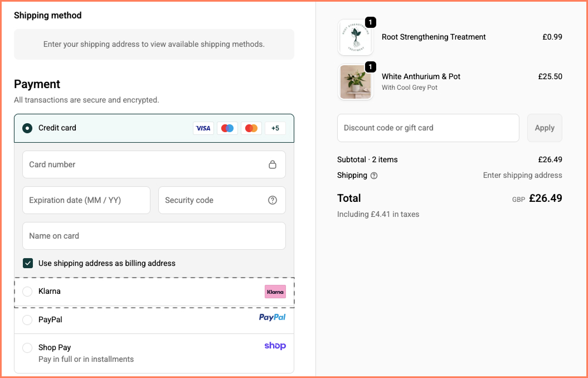
Task: Click the shop logo next to Shop Pay
Action: click(x=275, y=346)
